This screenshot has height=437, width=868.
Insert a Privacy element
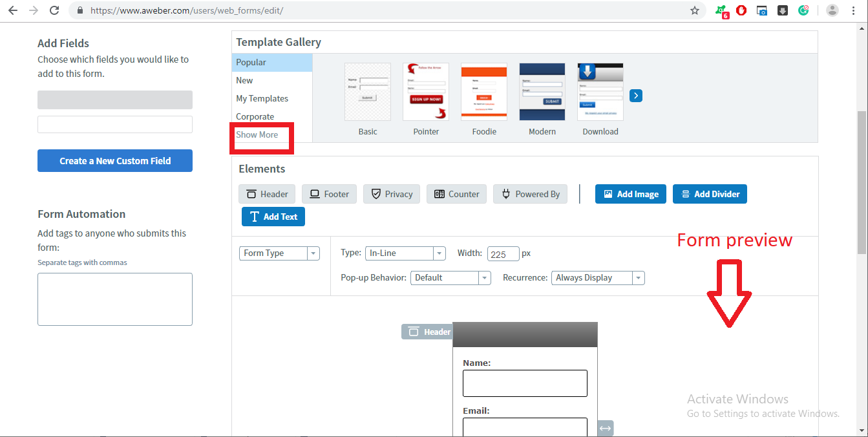391,193
